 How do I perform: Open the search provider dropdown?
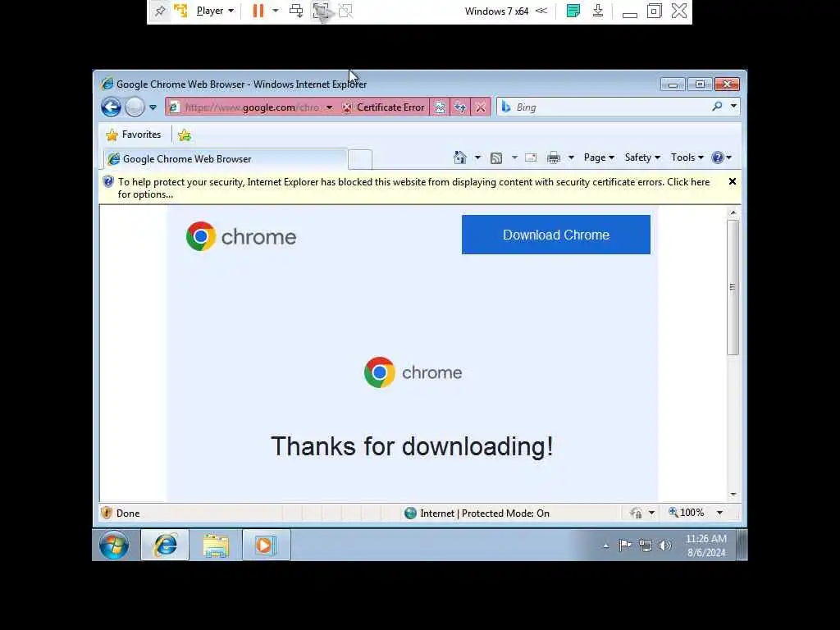coord(733,107)
